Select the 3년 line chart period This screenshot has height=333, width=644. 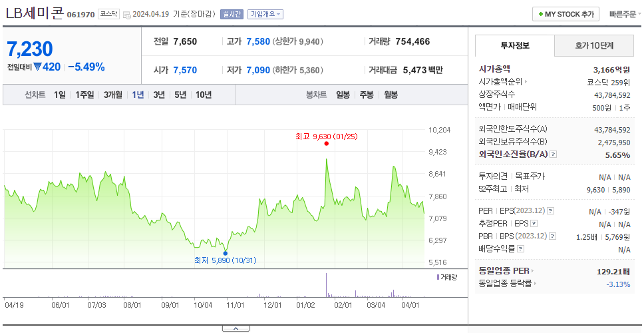tap(159, 95)
